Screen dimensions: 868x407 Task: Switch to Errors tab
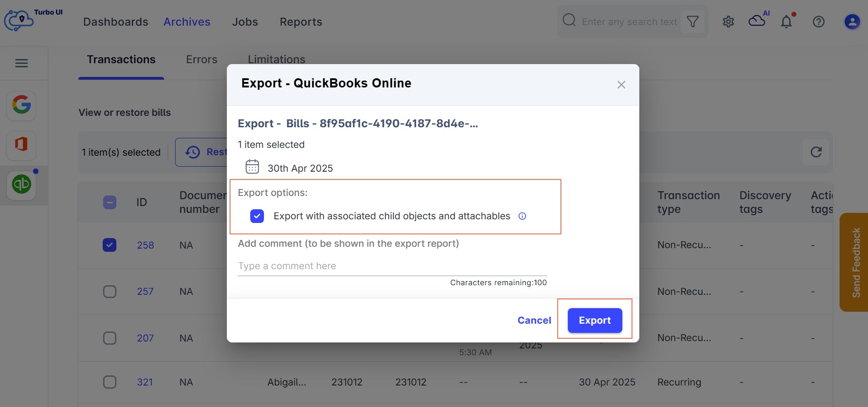pos(202,60)
